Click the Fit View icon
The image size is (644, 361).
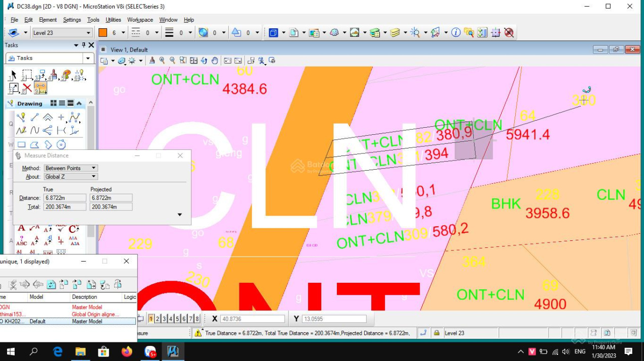(x=193, y=61)
